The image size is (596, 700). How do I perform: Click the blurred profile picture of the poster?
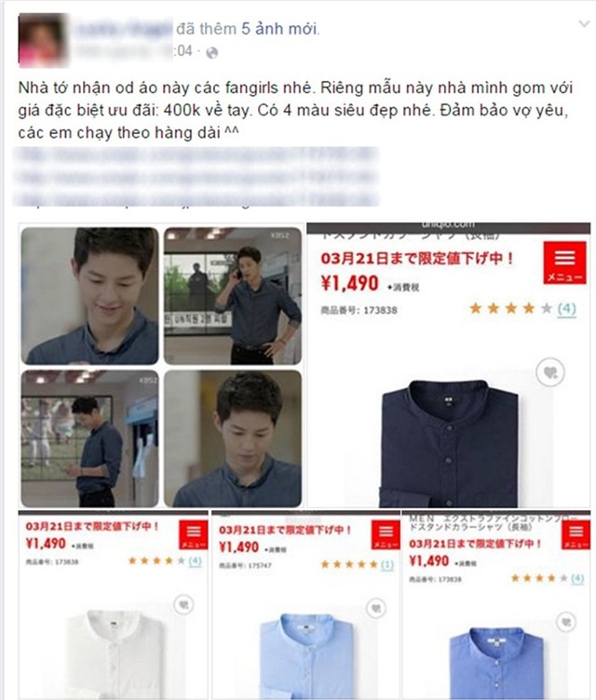pos(44,41)
